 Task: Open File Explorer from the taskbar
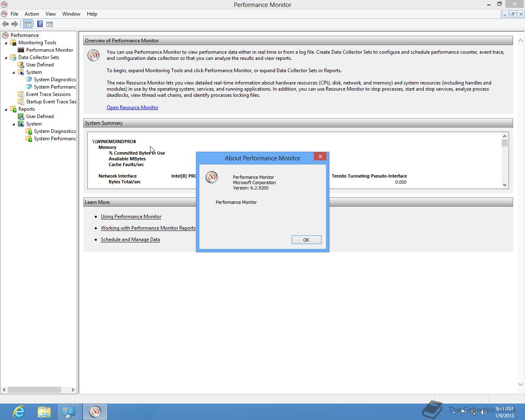click(x=44, y=411)
